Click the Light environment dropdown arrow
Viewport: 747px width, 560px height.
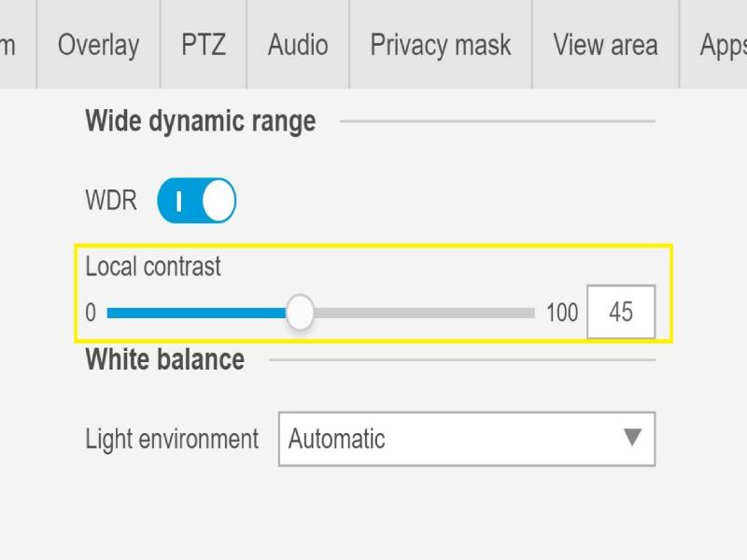632,438
